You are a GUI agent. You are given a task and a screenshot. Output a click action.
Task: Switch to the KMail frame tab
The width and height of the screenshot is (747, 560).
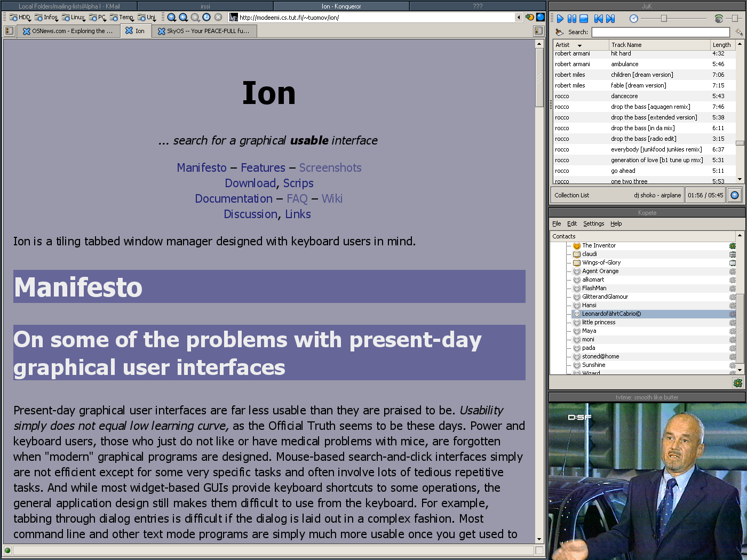coord(69,6)
